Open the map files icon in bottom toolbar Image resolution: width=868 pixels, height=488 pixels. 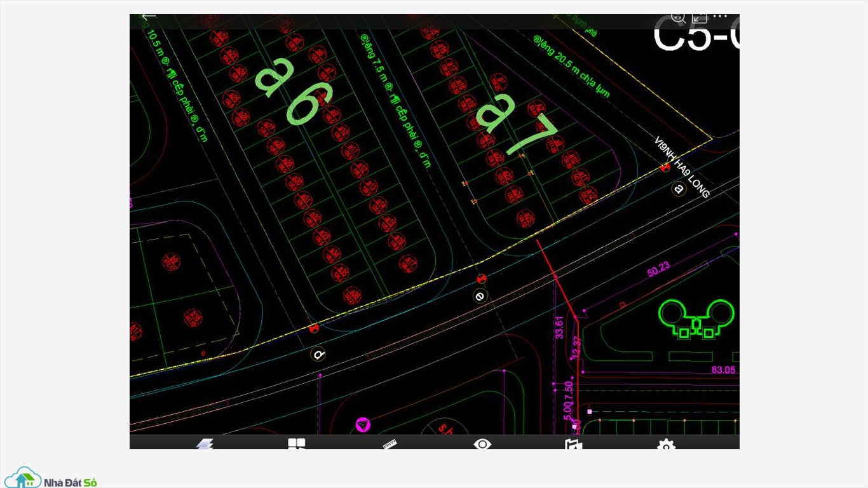coord(573,444)
